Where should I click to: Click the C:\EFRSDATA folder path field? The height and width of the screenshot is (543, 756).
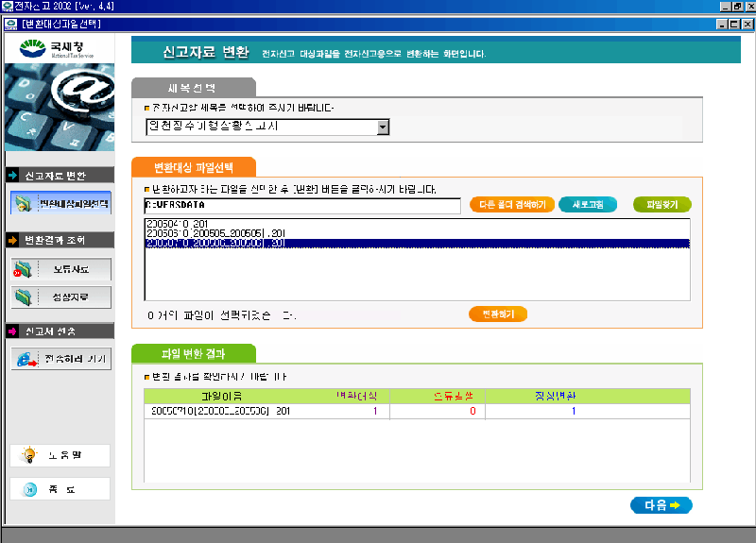click(301, 205)
